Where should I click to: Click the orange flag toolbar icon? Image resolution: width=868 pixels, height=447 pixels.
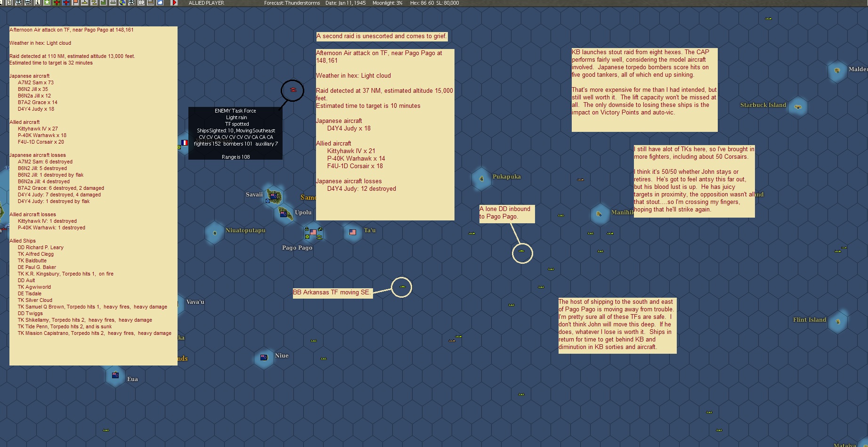click(75, 3)
